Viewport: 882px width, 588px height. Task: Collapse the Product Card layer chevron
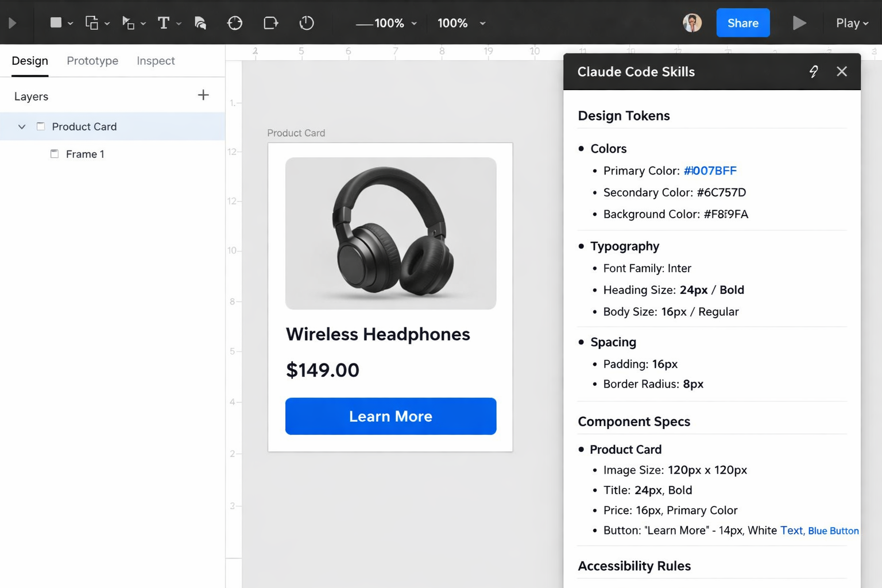tap(22, 126)
